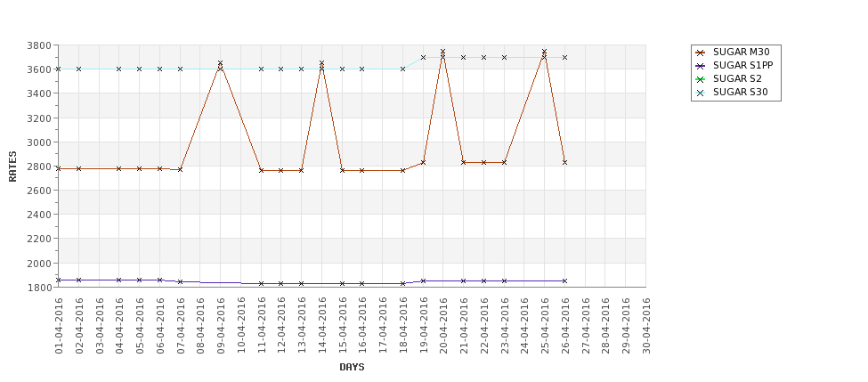
Task: Select the SUGAR M30 data point on 07-04-2016
Action: [x=180, y=169]
